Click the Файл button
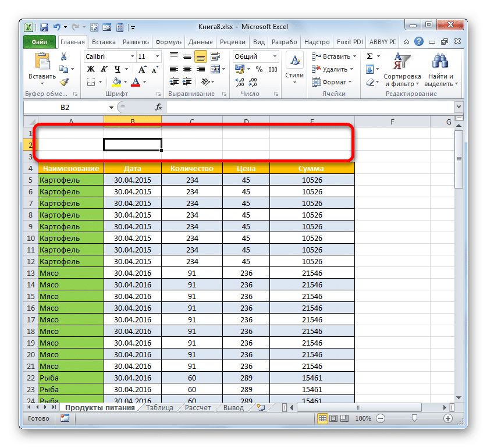The height and width of the screenshot is (448, 487). (40, 42)
